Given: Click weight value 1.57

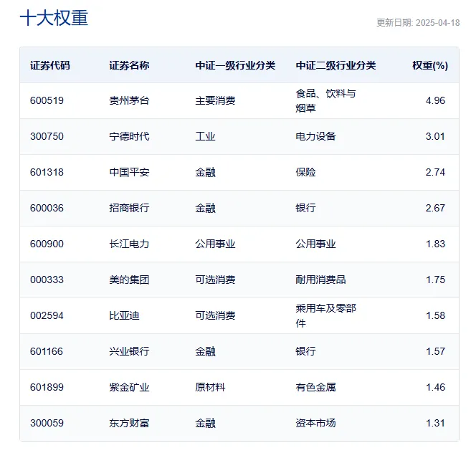Looking at the screenshot, I should (435, 351).
